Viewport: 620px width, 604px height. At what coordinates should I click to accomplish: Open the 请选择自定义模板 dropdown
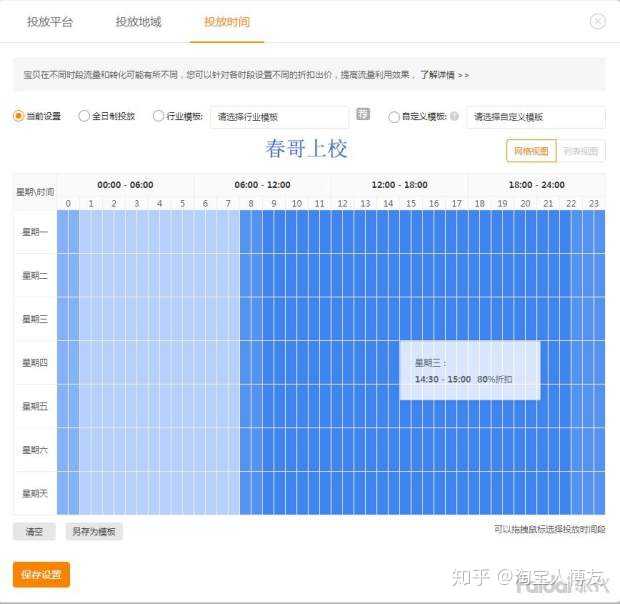[x=536, y=117]
